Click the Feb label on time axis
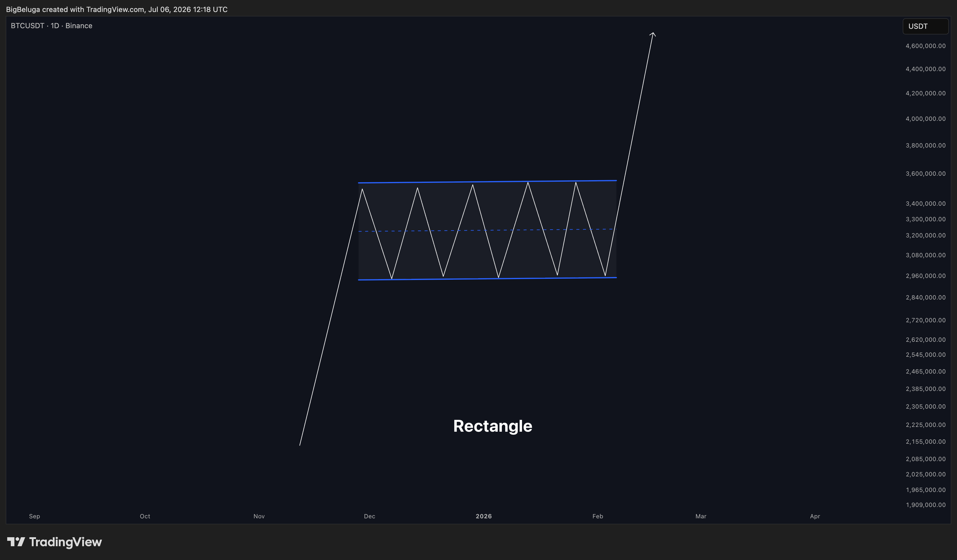 [x=598, y=516]
